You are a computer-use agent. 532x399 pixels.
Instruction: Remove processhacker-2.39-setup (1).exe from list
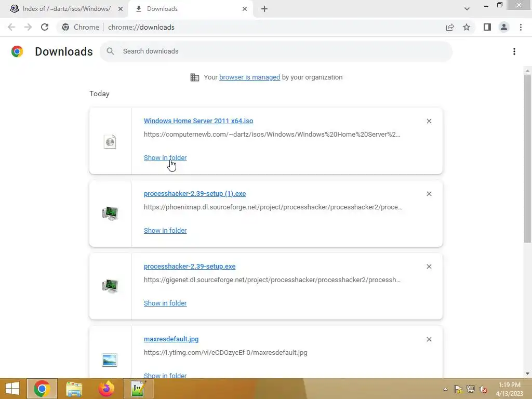point(429,194)
